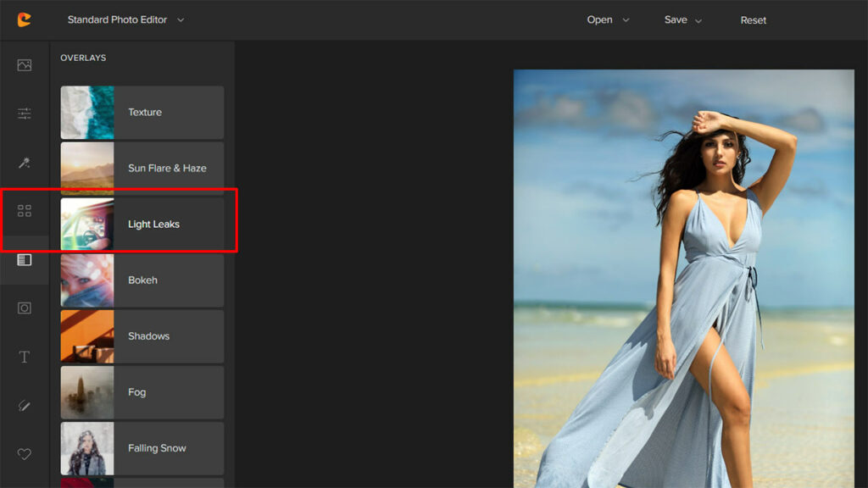Click the Fog thumbnail image

coord(87,392)
